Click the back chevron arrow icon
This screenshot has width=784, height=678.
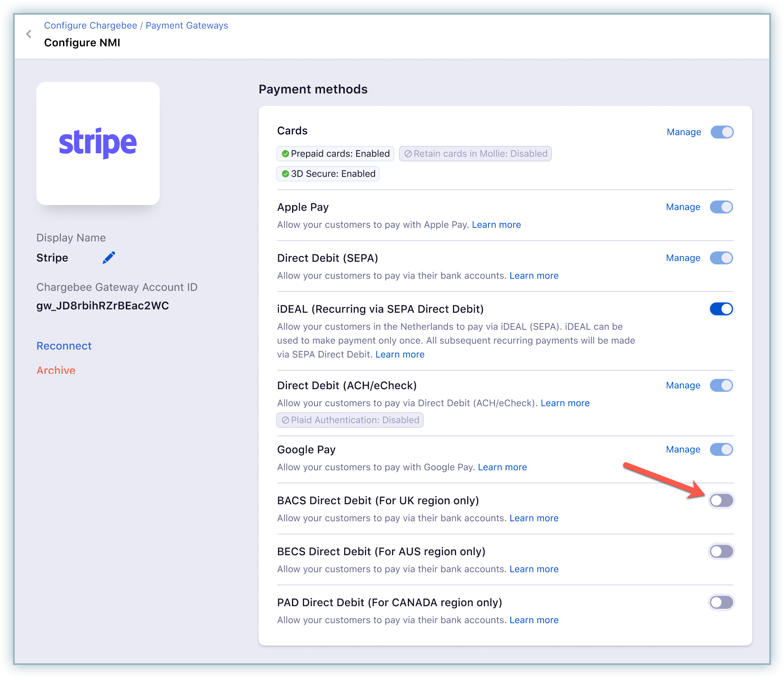[29, 34]
